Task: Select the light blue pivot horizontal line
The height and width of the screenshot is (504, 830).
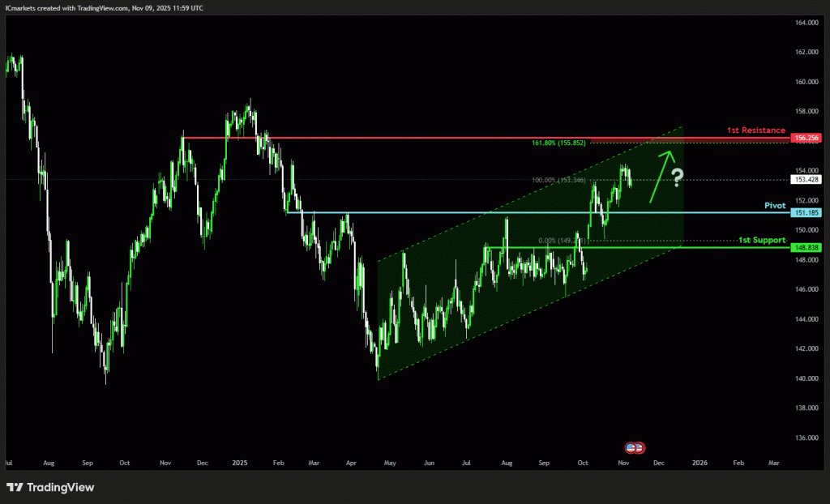Action: click(486, 212)
